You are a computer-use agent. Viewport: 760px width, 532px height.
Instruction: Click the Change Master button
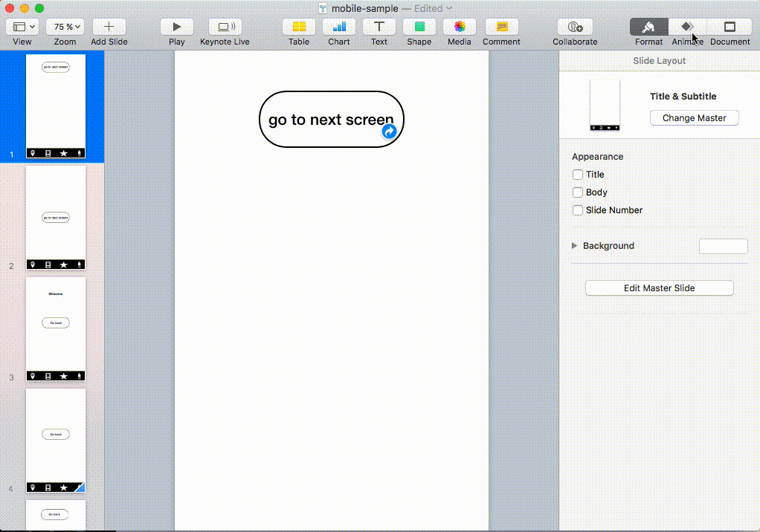(x=694, y=118)
